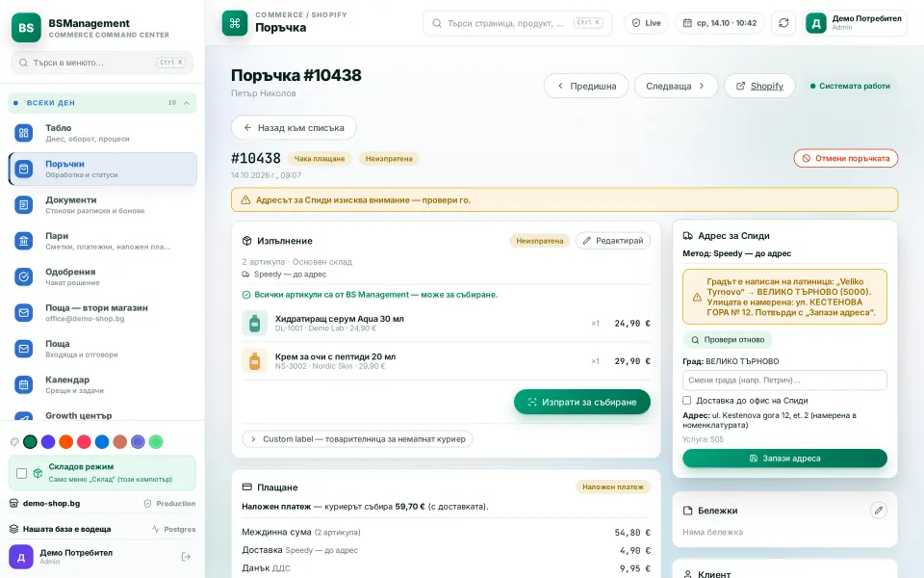Open Календар in the sidebar

103,384
